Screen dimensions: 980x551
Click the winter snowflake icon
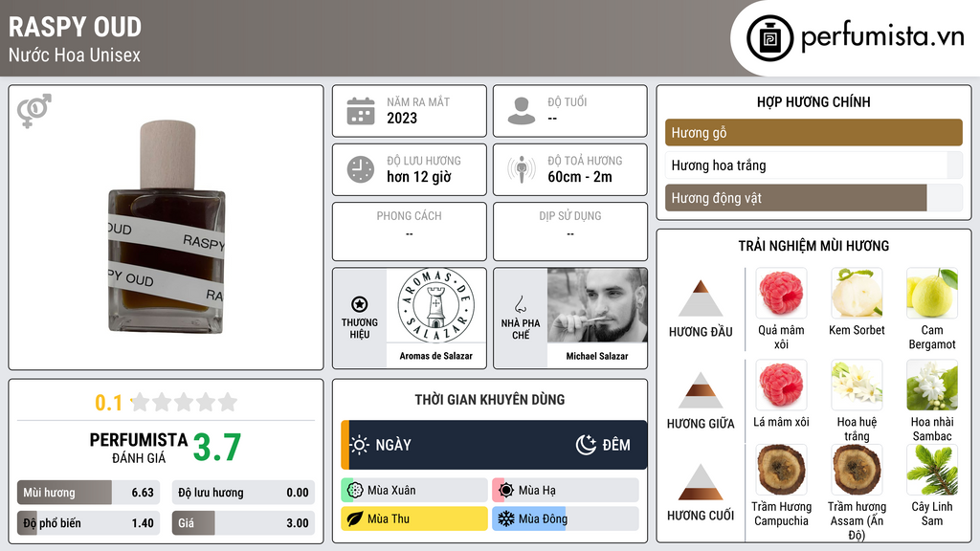506,518
